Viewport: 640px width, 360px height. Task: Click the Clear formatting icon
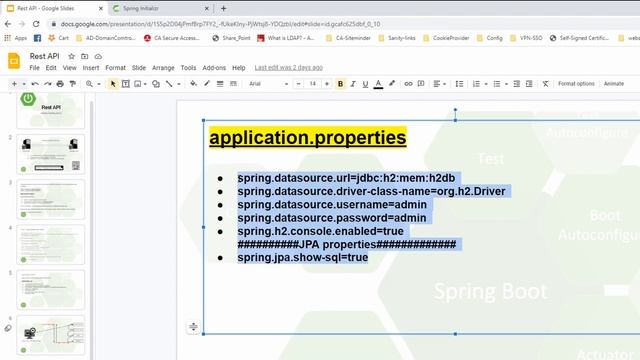click(x=545, y=84)
